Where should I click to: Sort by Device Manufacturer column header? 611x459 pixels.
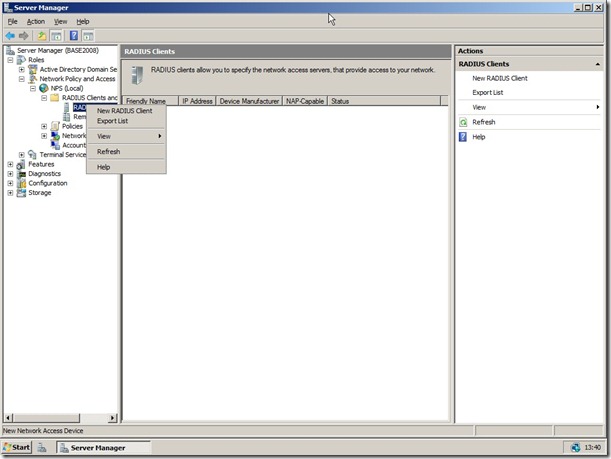point(249,101)
